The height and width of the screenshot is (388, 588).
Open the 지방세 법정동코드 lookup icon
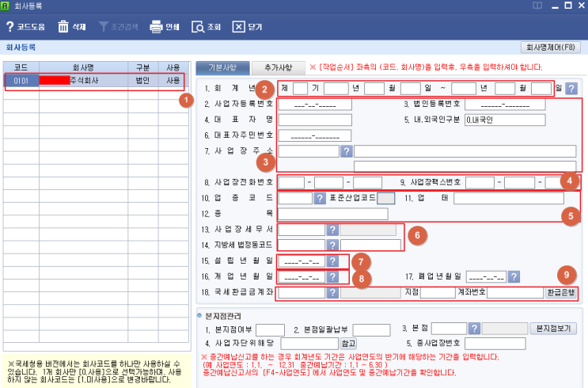pyautogui.click(x=332, y=245)
